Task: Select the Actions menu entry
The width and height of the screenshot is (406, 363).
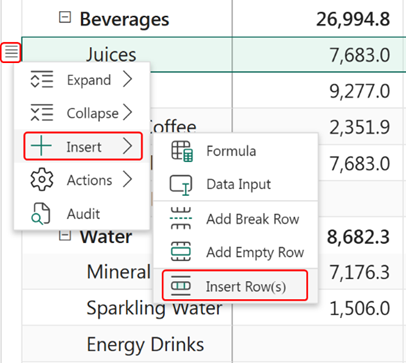Action: [x=82, y=180]
